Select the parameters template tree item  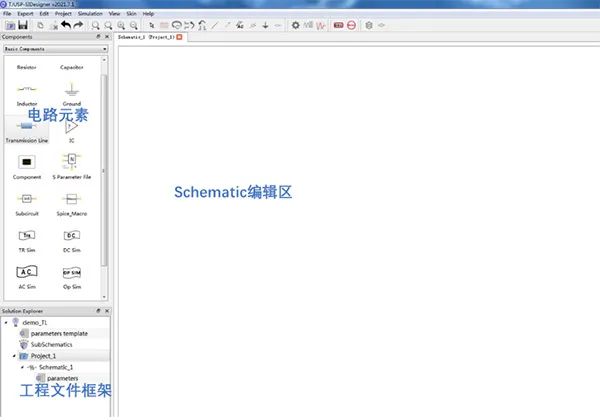coord(59,334)
